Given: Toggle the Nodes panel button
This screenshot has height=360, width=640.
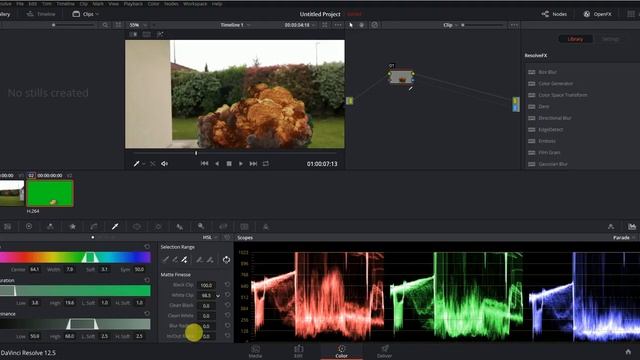Looking at the screenshot, I should pos(554,14).
